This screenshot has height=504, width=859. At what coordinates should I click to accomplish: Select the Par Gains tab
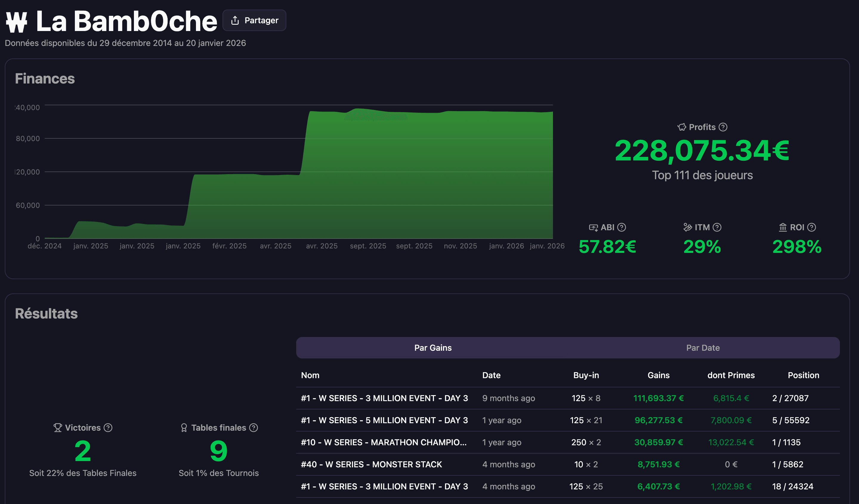click(432, 348)
